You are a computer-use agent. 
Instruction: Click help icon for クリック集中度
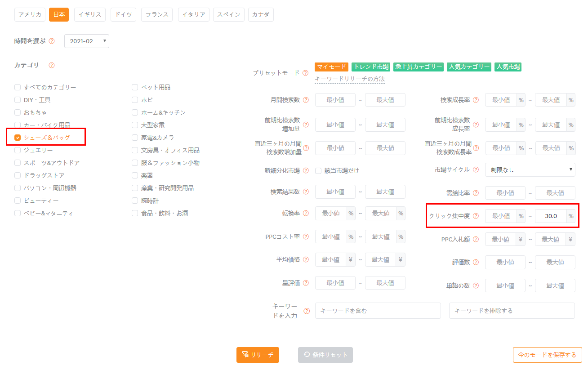[476, 216]
